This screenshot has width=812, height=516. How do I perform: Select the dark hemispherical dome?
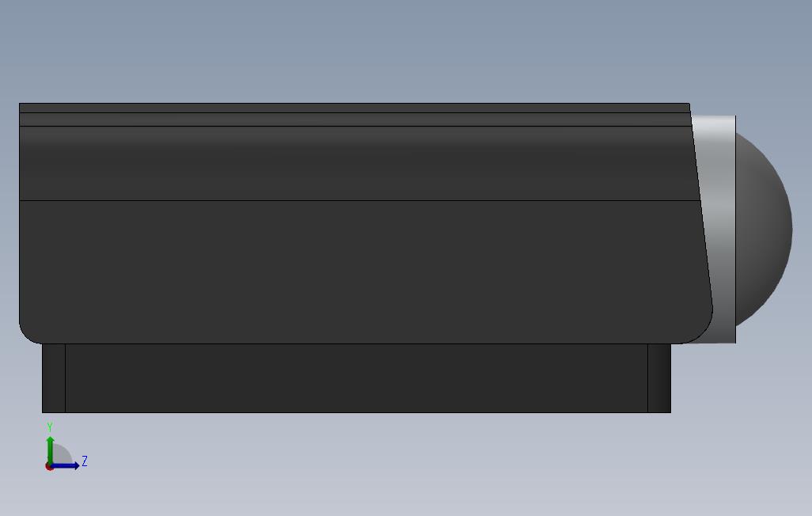tap(763, 230)
